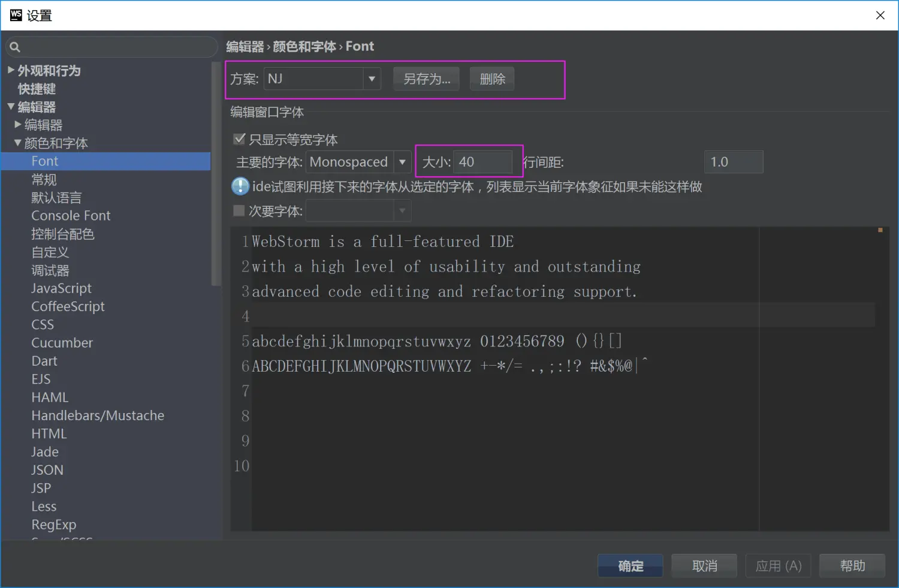Open JavaScript color settings
The image size is (899, 588).
click(61, 288)
